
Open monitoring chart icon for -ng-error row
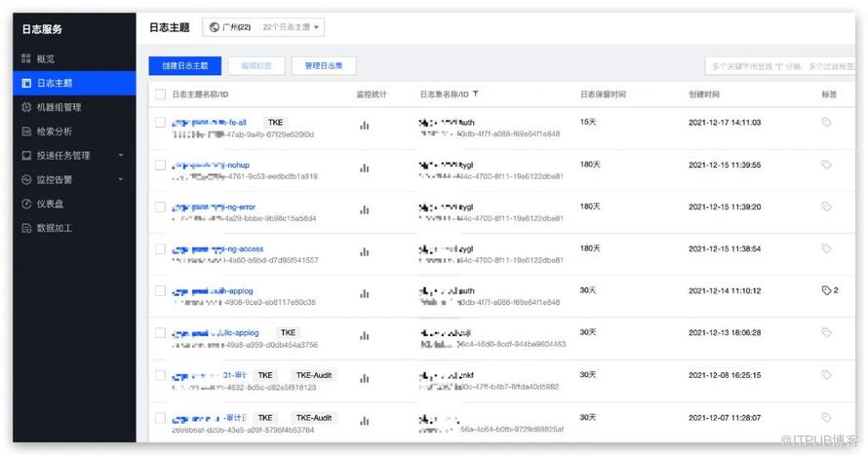364,209
